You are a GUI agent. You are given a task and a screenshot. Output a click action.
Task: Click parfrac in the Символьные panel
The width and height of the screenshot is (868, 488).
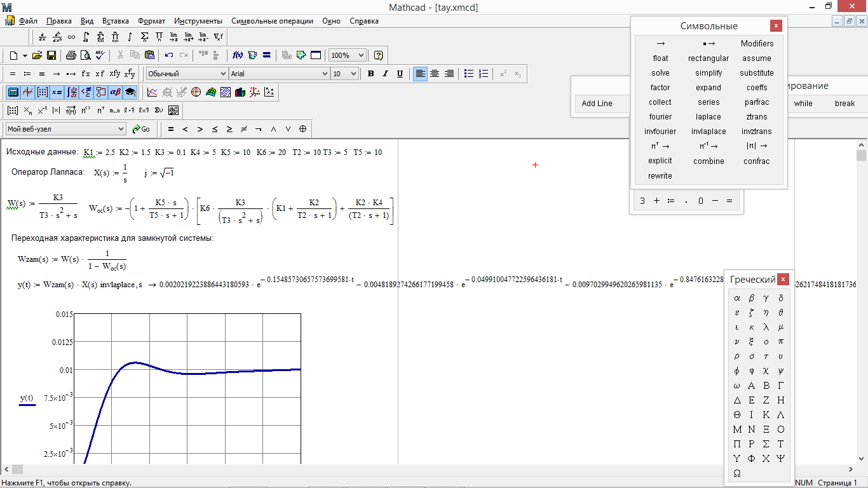(757, 102)
